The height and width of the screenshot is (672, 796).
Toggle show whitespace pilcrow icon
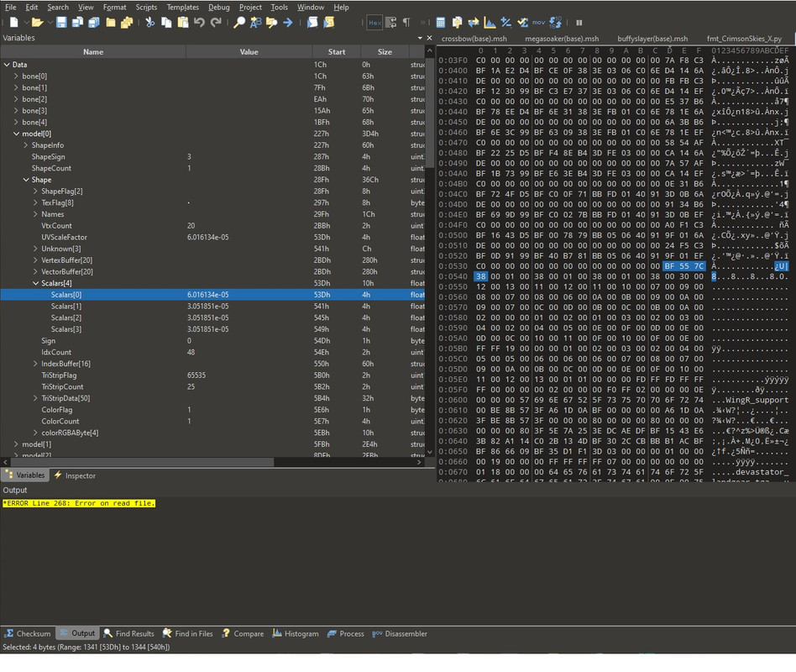tap(406, 23)
